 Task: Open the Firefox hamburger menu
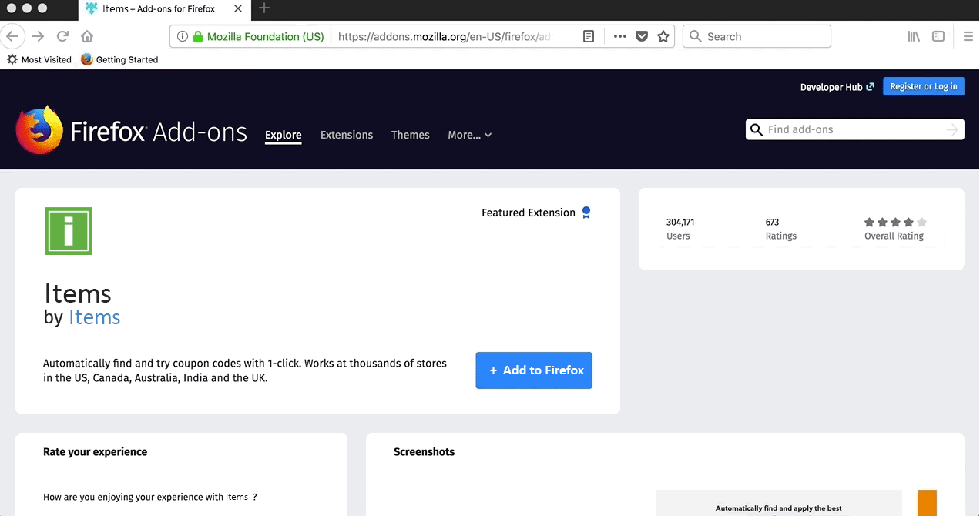click(968, 36)
